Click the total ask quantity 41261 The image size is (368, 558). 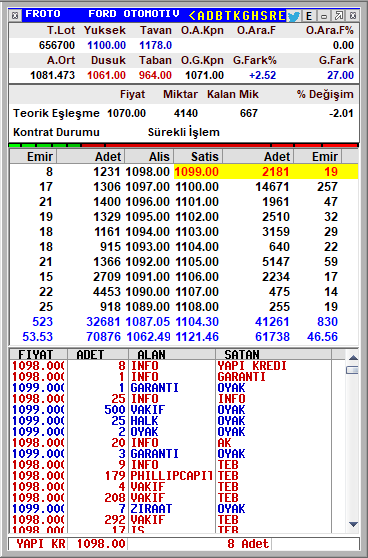(x=272, y=322)
